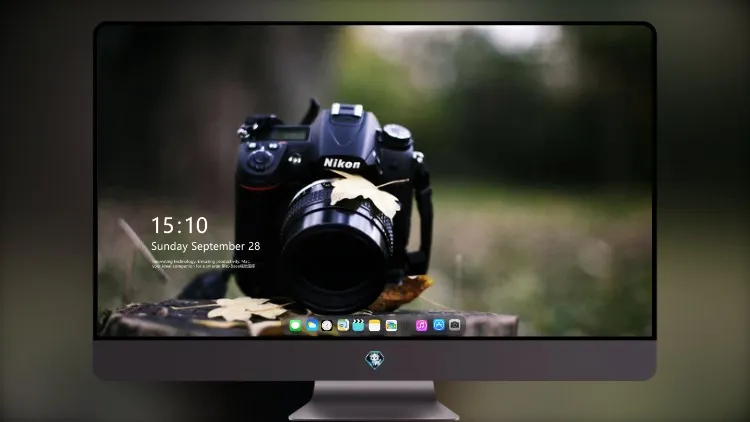Open the Finder-style blue and yellow dock icon
The height and width of the screenshot is (422, 750).
click(x=343, y=326)
